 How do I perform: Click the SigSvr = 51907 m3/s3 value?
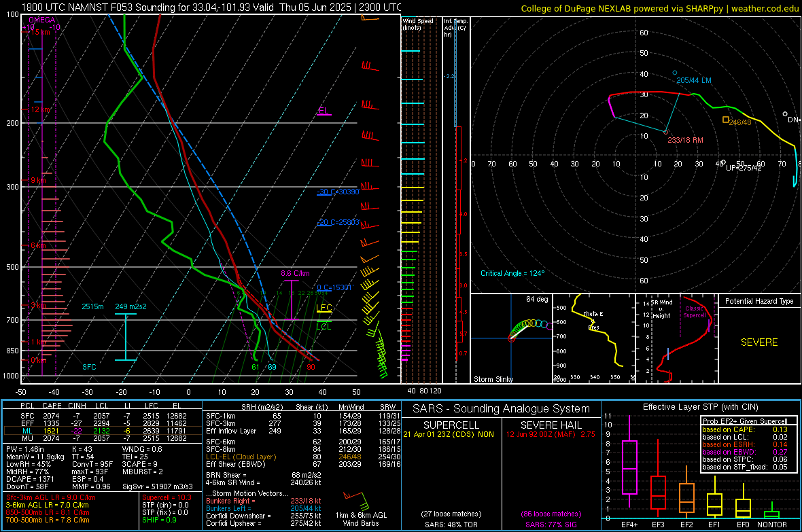point(158,486)
